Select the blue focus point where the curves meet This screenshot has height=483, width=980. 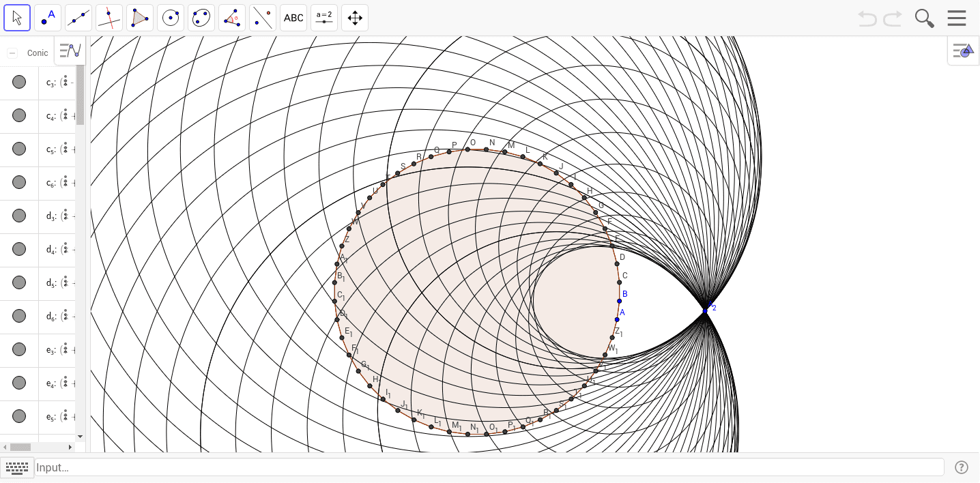(706, 311)
